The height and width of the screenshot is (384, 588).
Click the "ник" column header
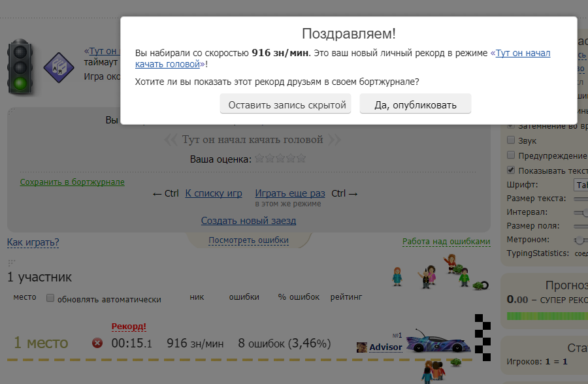tap(197, 297)
